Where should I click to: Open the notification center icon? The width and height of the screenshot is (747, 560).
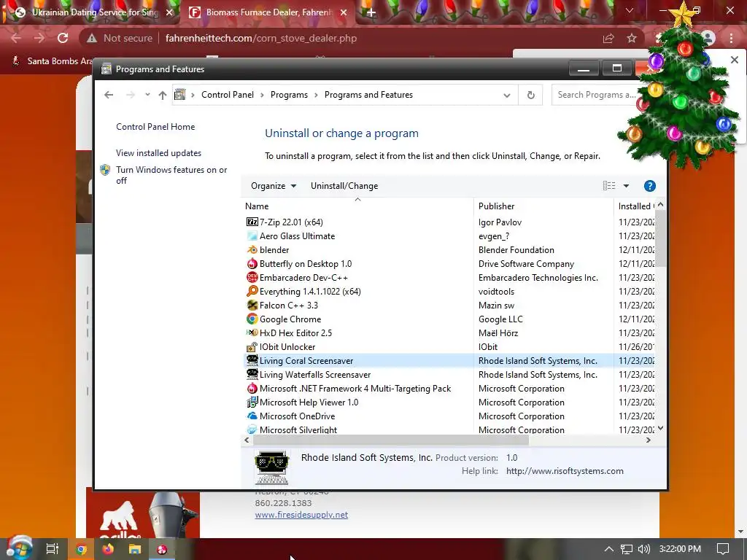pyautogui.click(x=723, y=549)
